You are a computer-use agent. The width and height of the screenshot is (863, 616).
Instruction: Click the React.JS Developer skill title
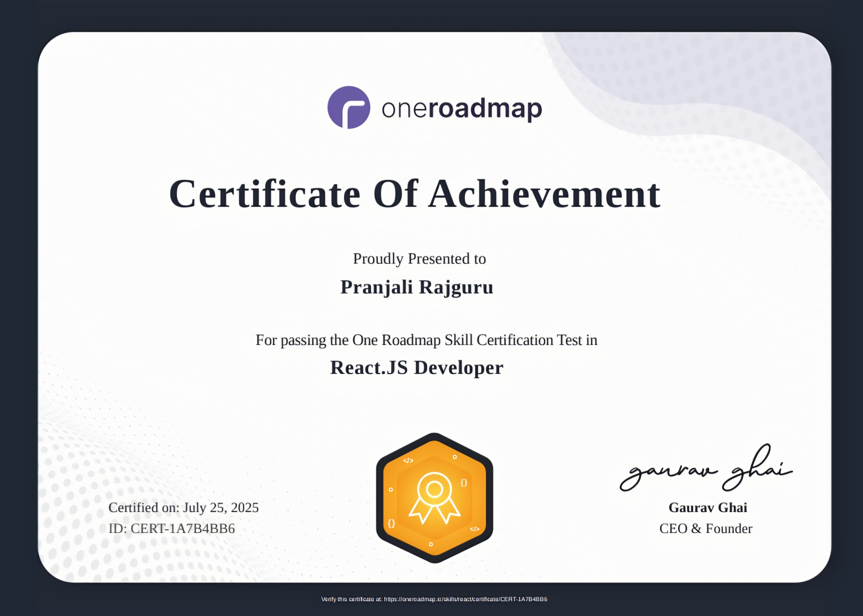417,367
